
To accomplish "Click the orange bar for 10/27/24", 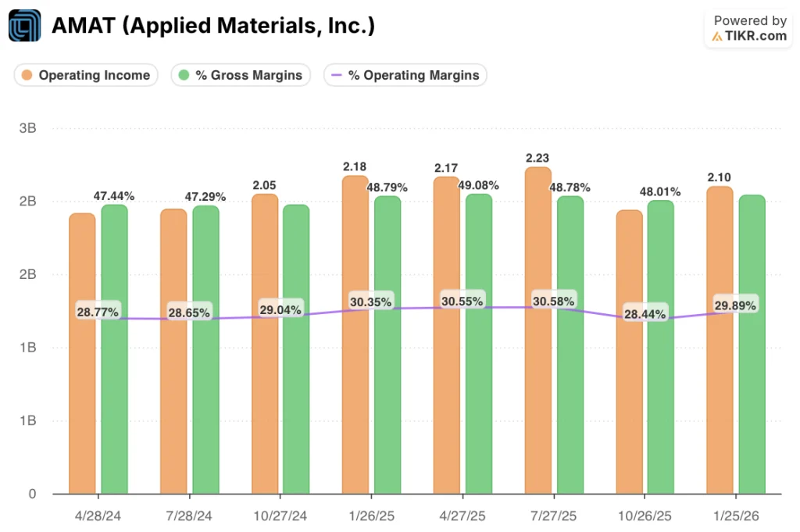I will click(x=265, y=344).
